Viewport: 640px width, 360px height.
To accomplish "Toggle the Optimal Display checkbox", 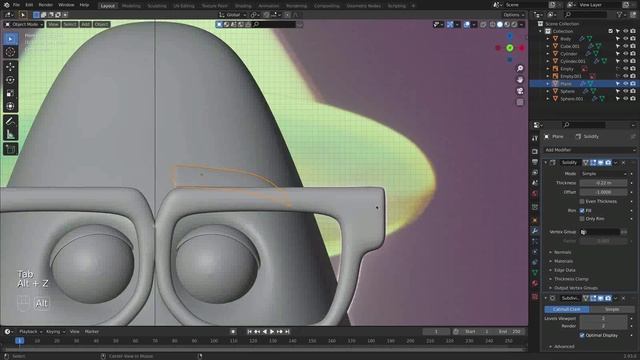I will [x=582, y=335].
